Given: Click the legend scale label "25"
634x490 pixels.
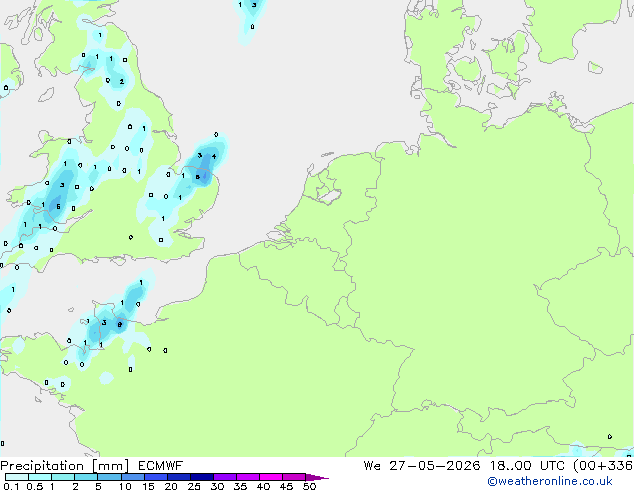Looking at the screenshot, I should tap(194, 486).
